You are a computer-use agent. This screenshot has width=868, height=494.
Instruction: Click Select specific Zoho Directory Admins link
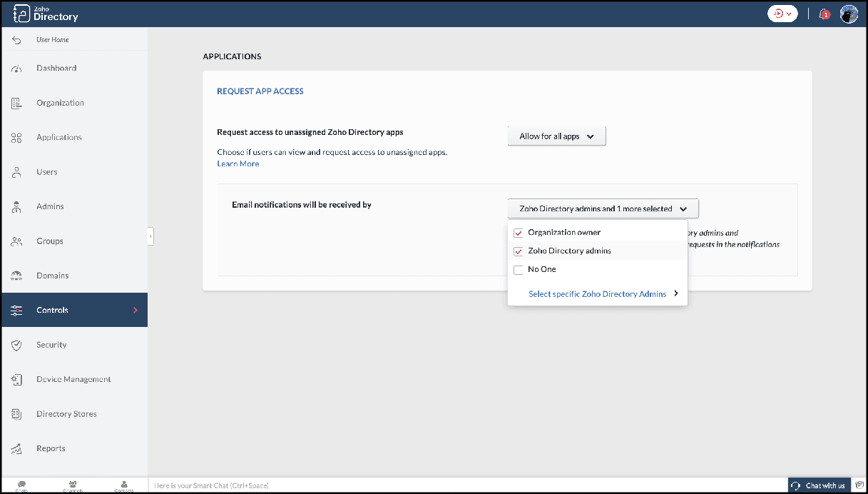[598, 294]
